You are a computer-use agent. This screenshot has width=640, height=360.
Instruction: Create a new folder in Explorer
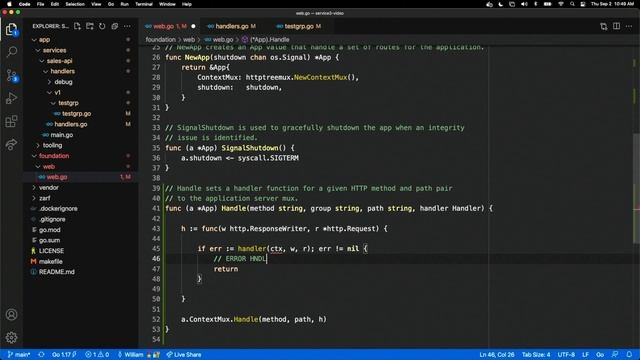coord(90,26)
